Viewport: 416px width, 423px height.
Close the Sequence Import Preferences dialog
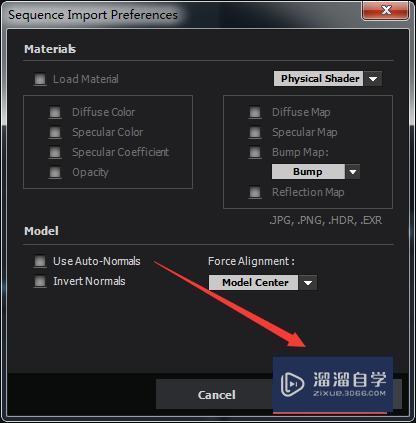[386, 11]
